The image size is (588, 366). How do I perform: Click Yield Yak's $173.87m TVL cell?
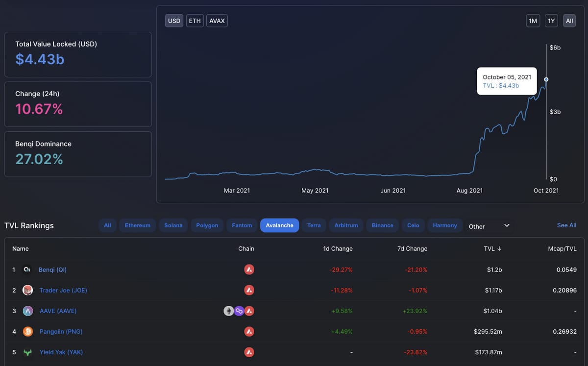[x=489, y=352]
